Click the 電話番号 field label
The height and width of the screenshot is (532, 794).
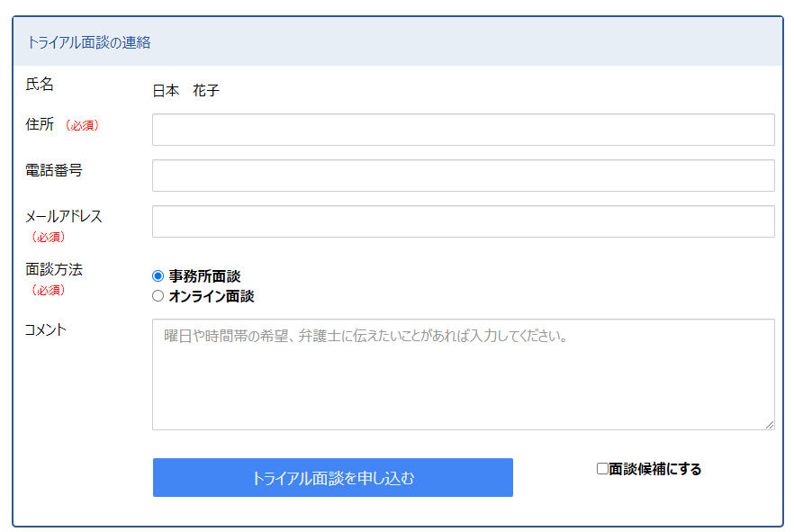coord(54,171)
